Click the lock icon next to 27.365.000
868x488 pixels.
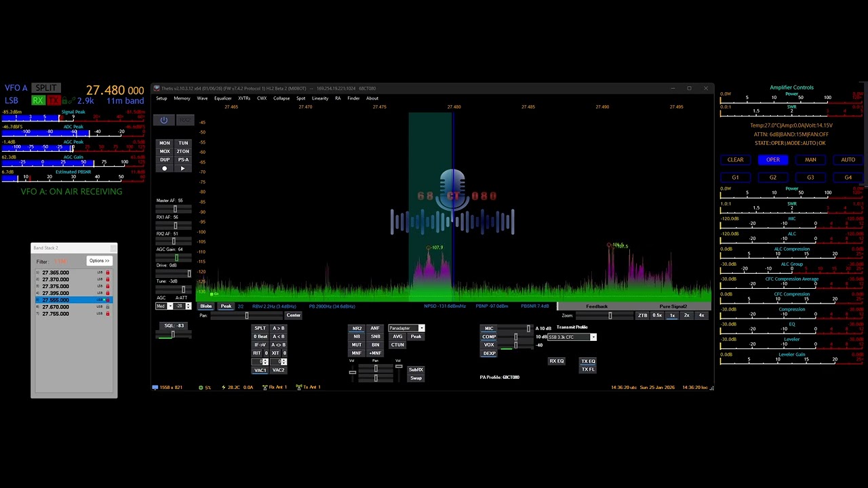[107, 272]
